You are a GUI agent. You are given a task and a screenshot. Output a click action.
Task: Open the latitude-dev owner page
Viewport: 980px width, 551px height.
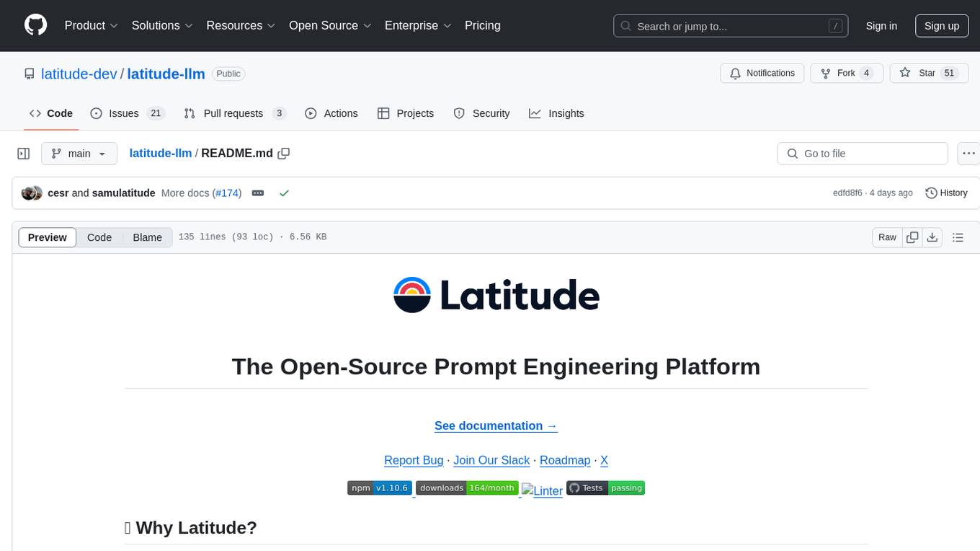pyautogui.click(x=79, y=74)
